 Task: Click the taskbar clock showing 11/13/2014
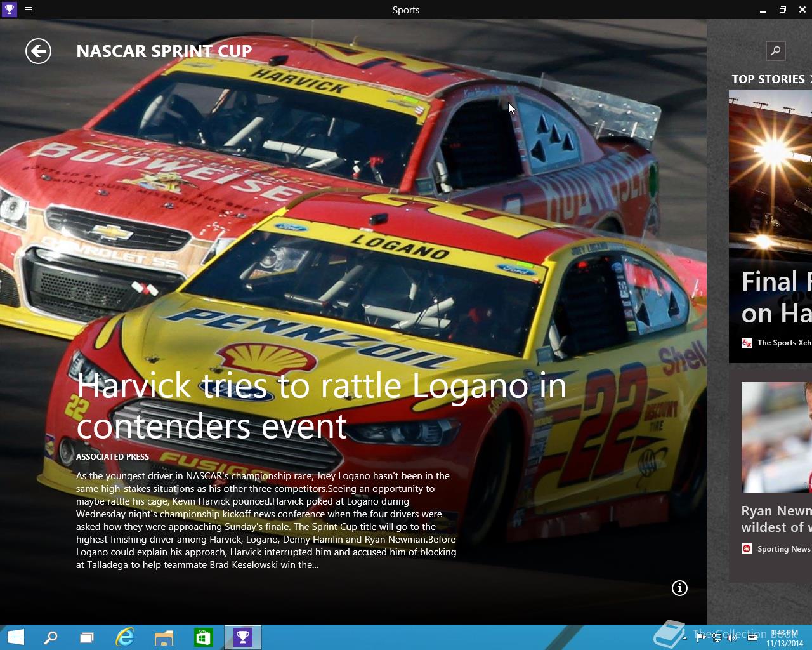(785, 638)
